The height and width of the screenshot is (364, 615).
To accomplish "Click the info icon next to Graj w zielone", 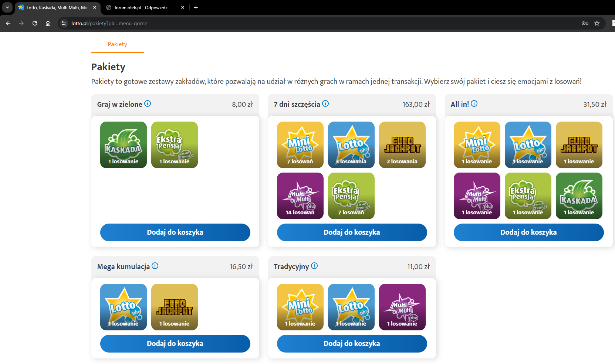I will [x=148, y=104].
